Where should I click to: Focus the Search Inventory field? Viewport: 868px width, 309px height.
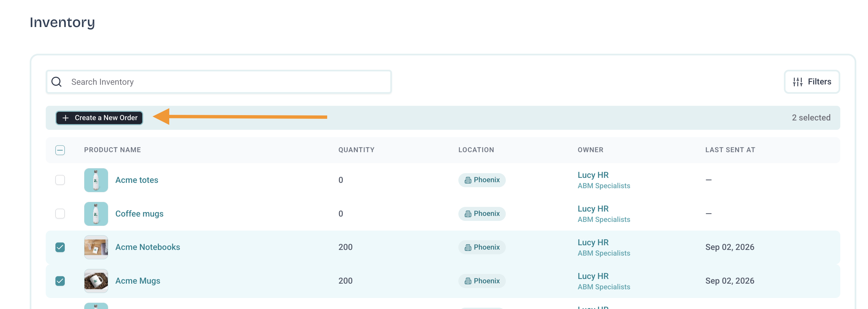[219, 82]
